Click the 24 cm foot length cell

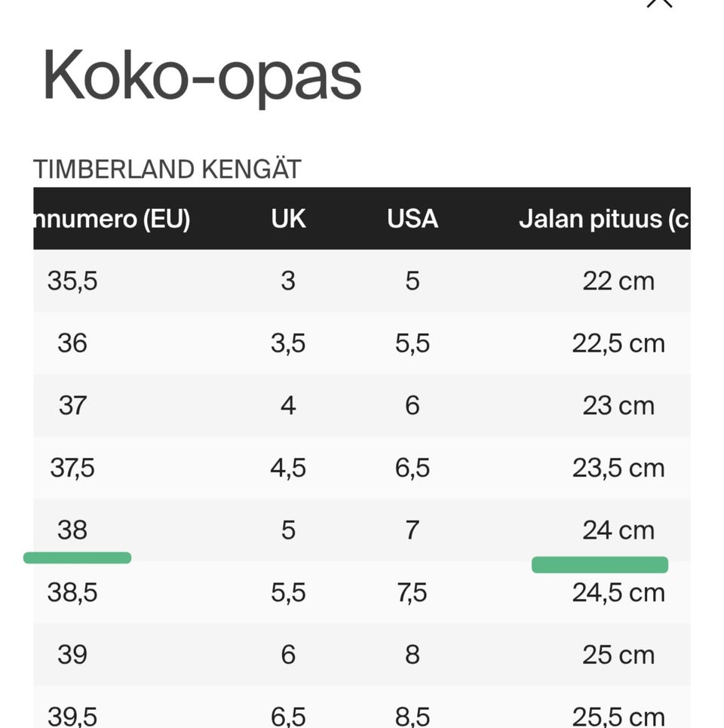[x=618, y=530]
